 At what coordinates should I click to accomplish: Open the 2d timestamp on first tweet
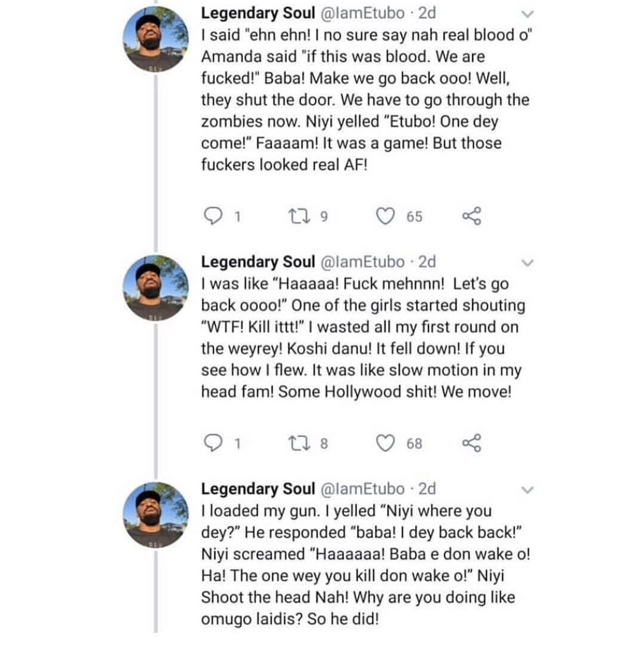pos(427,13)
